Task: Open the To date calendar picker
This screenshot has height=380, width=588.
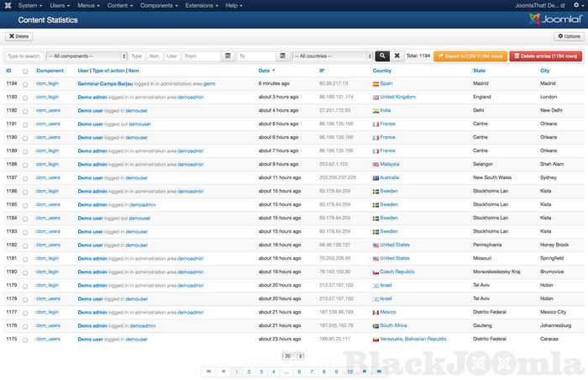Action: (x=282, y=56)
